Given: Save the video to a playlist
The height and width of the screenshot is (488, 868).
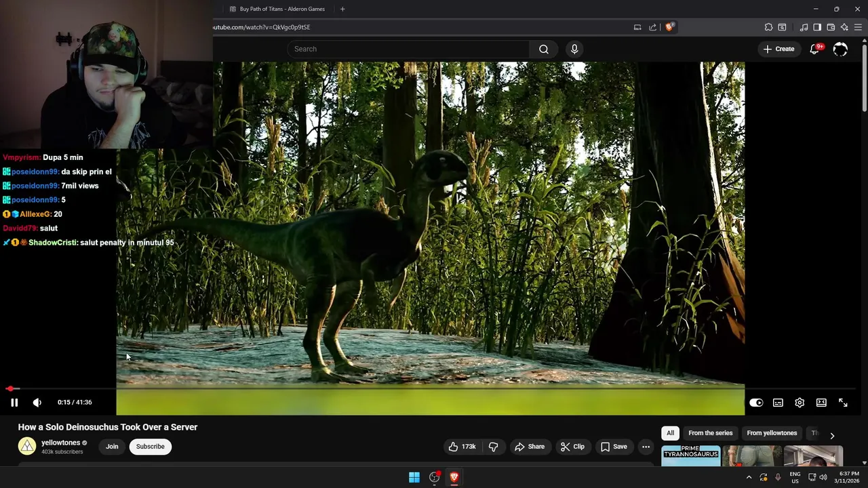Looking at the screenshot, I should pyautogui.click(x=614, y=447).
